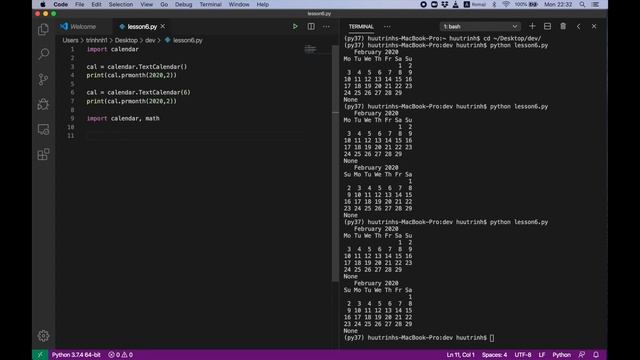Close the terminal panel

(x=594, y=26)
